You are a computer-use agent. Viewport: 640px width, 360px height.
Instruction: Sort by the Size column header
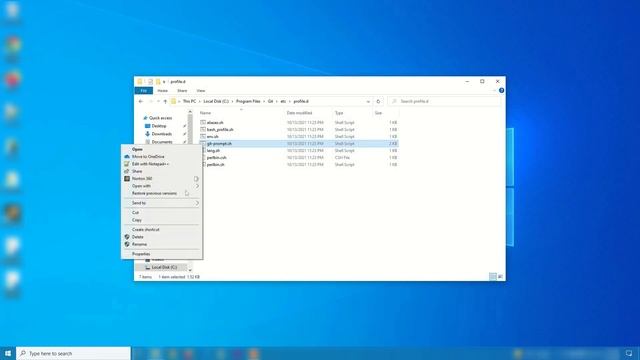point(378,113)
